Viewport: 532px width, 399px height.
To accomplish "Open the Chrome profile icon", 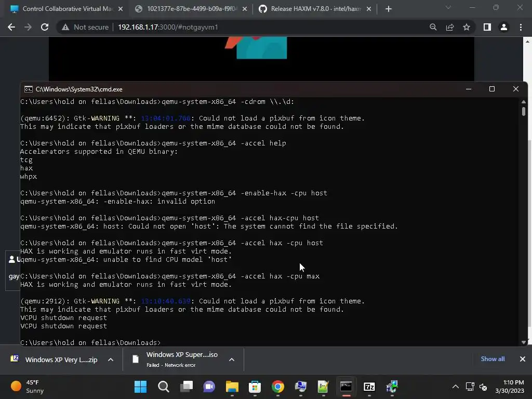I will 504,27.
